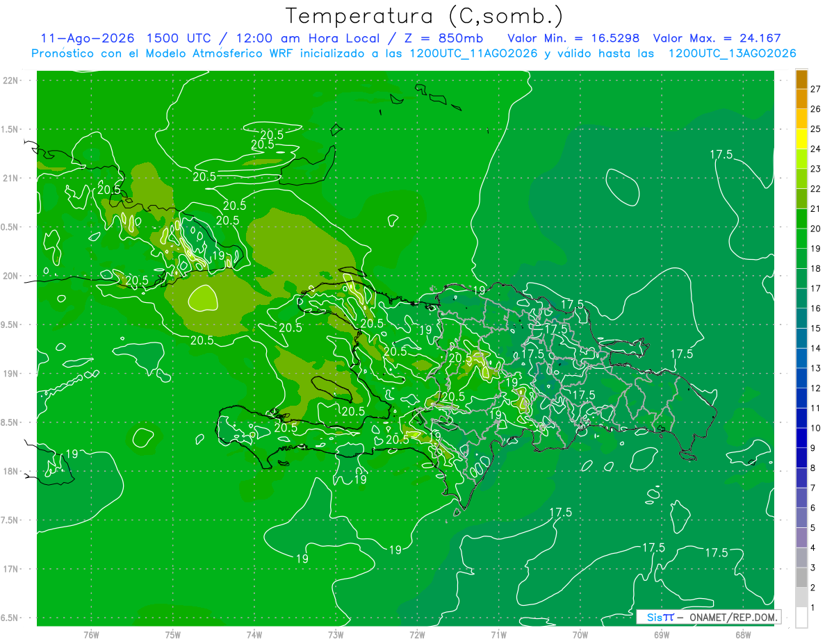Click the "18N" latitude label
The image size is (834, 644).
pos(10,471)
